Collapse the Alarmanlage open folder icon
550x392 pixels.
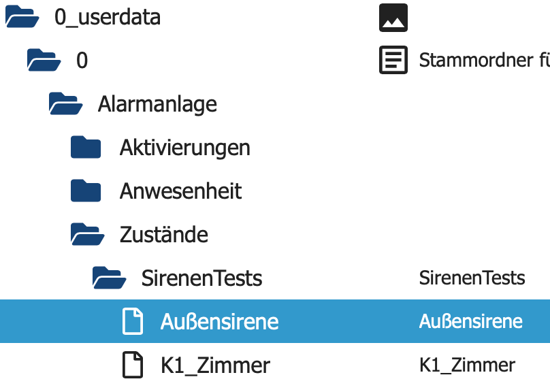(x=66, y=104)
